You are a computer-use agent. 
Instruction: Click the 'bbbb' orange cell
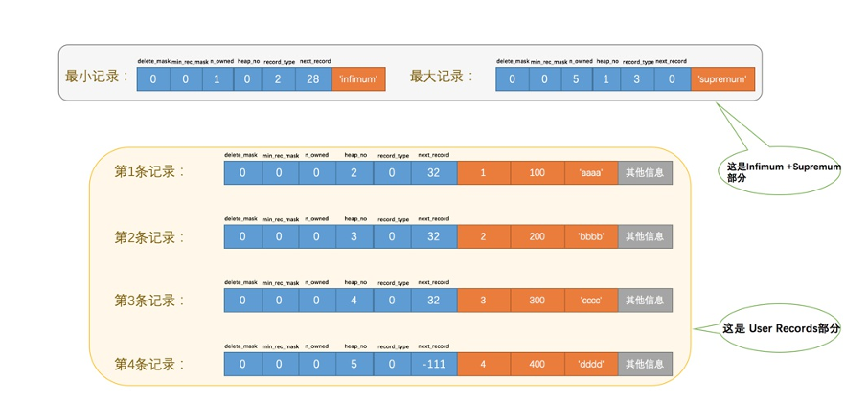591,236
